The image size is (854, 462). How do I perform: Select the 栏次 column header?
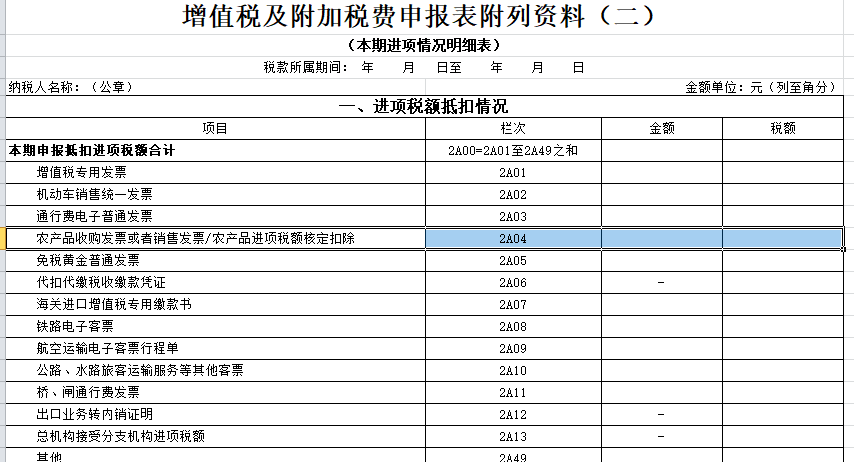coord(513,129)
